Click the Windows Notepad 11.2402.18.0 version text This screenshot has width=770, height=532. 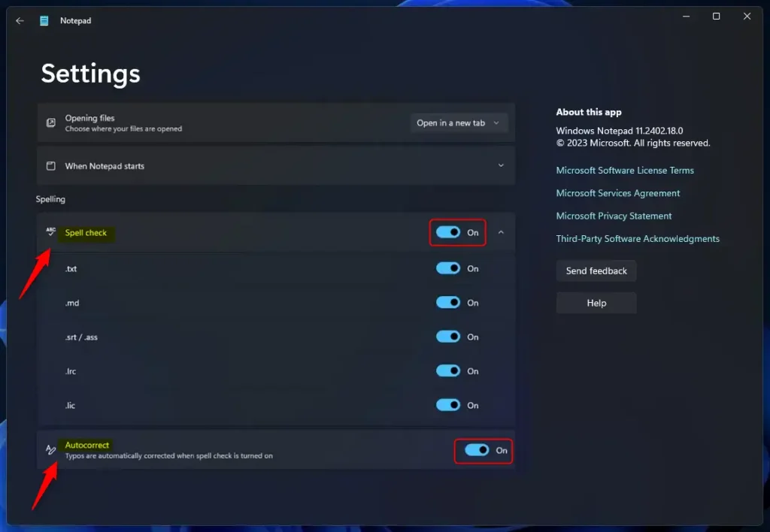tap(620, 131)
